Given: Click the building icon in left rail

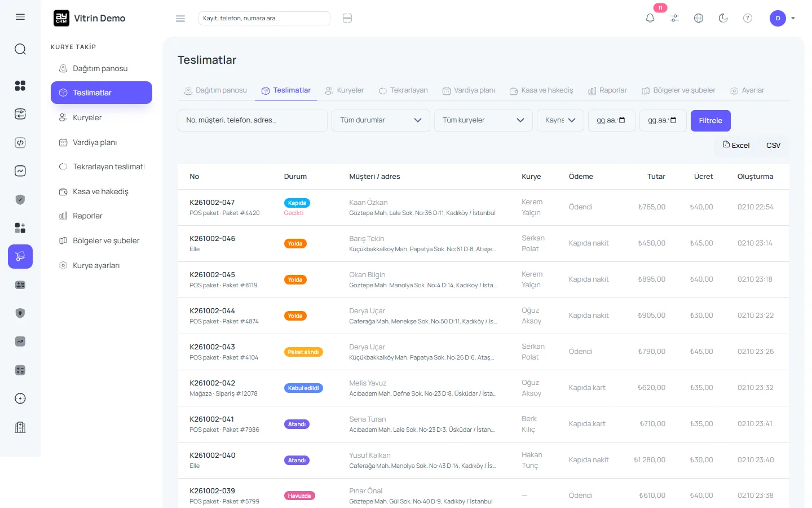Looking at the screenshot, I should [x=20, y=427].
